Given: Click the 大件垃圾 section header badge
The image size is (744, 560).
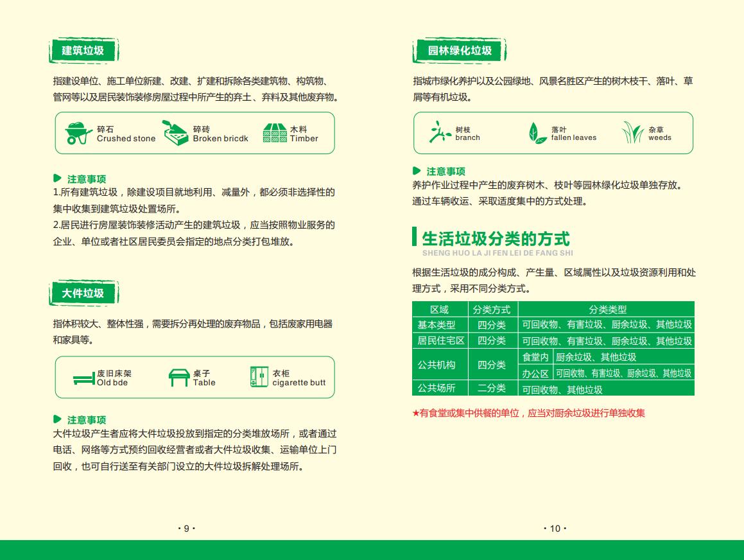Looking at the screenshot, I should click(x=83, y=293).
